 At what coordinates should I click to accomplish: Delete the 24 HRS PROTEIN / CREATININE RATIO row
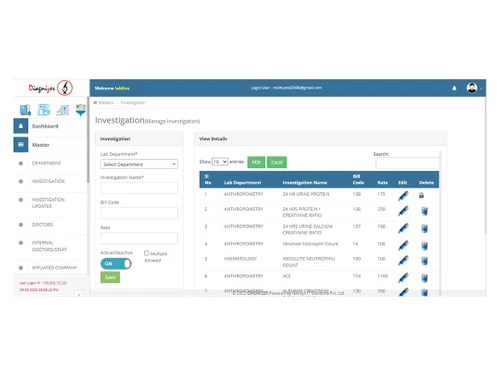pyautogui.click(x=424, y=211)
